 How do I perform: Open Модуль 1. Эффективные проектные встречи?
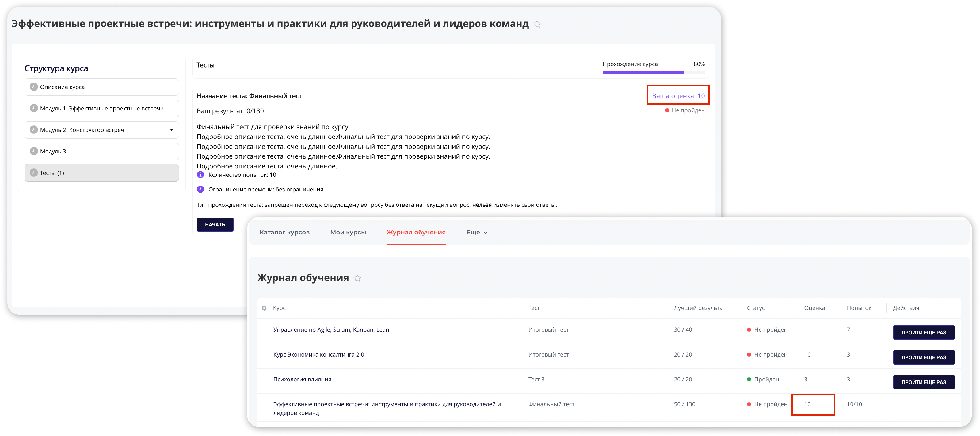point(102,108)
